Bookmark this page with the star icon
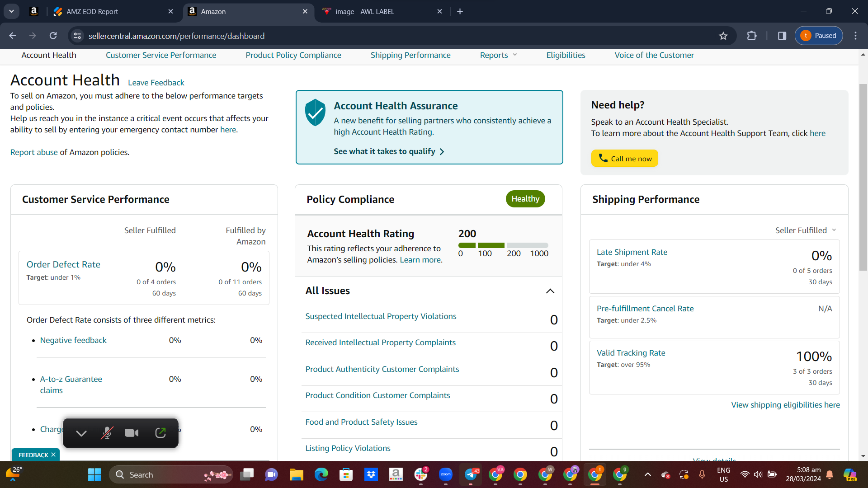868x488 pixels. point(723,36)
